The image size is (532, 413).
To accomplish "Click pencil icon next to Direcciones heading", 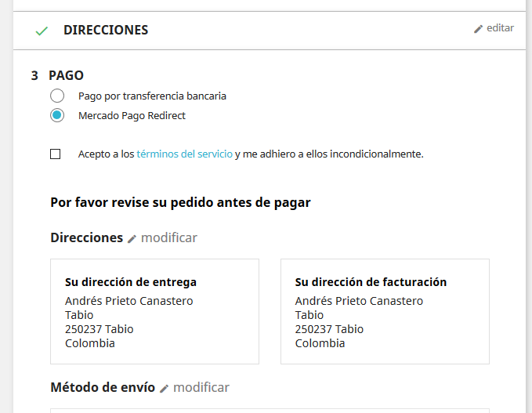I will 132,239.
